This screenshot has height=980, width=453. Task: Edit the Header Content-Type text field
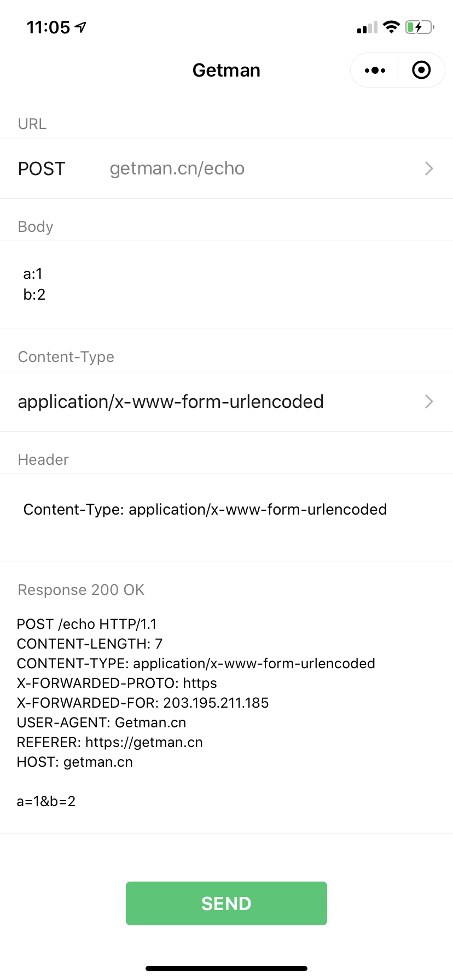(205, 510)
